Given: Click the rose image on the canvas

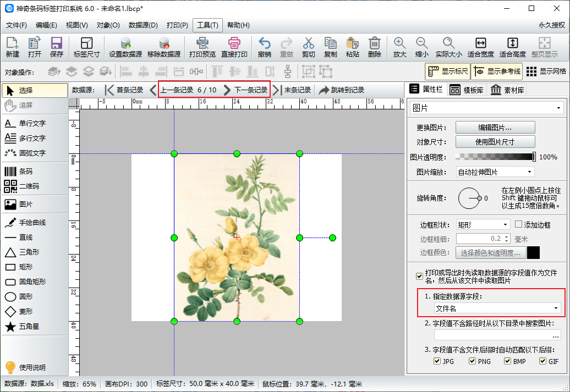Looking at the screenshot, I should tap(237, 238).
